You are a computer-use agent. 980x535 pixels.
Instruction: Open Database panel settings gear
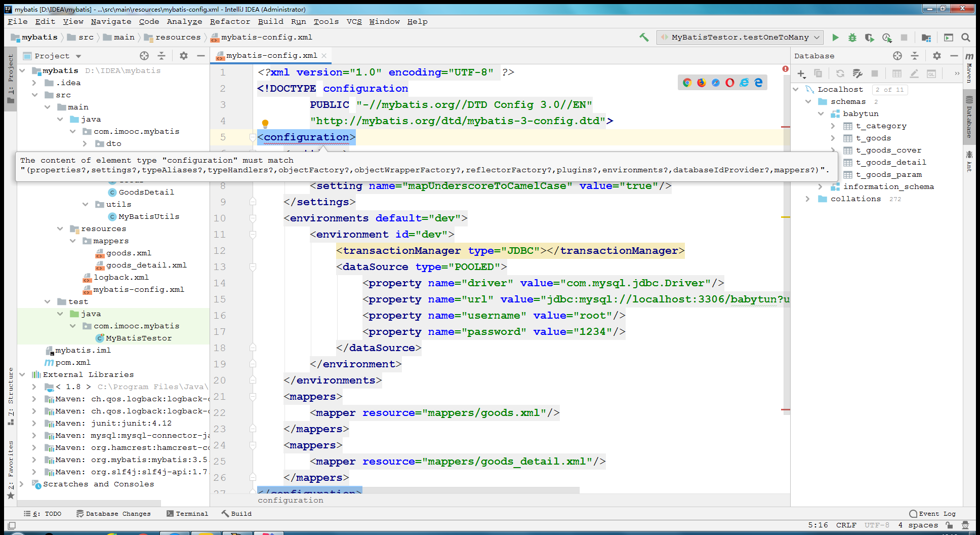[x=937, y=56]
